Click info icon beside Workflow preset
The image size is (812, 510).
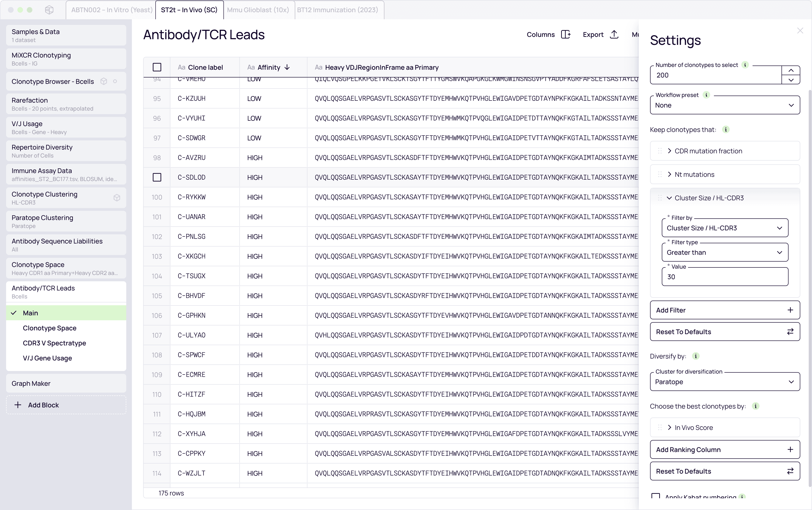(706, 95)
